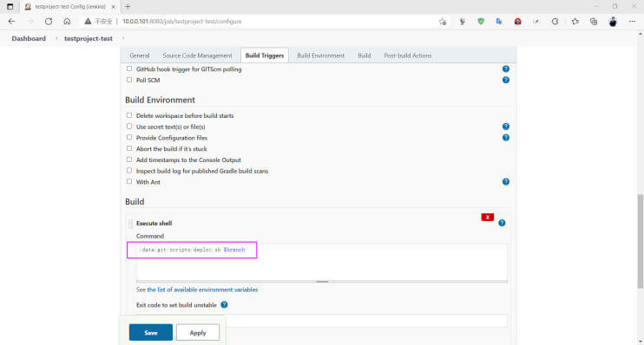
Task: Open the list of available environment variables
Action: pyautogui.click(x=202, y=290)
